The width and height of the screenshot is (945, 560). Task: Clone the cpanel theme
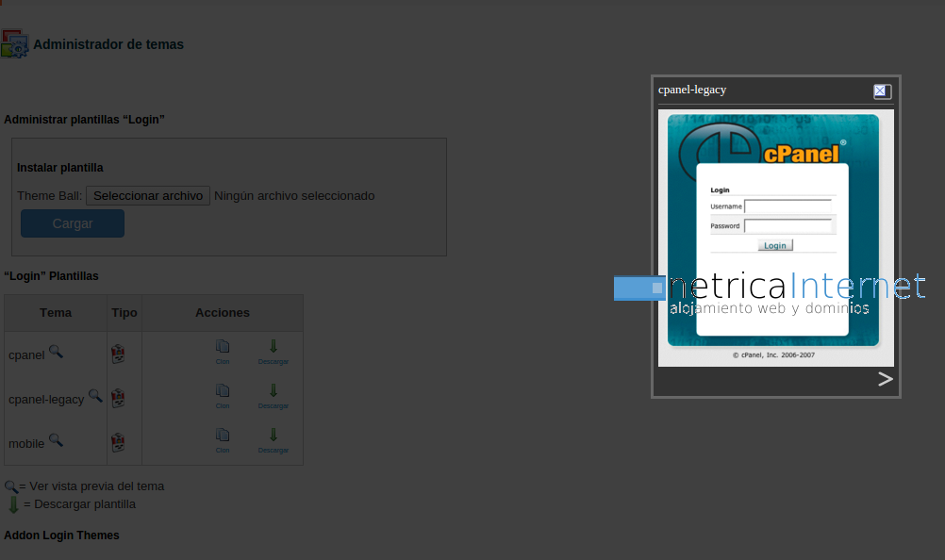click(x=223, y=351)
